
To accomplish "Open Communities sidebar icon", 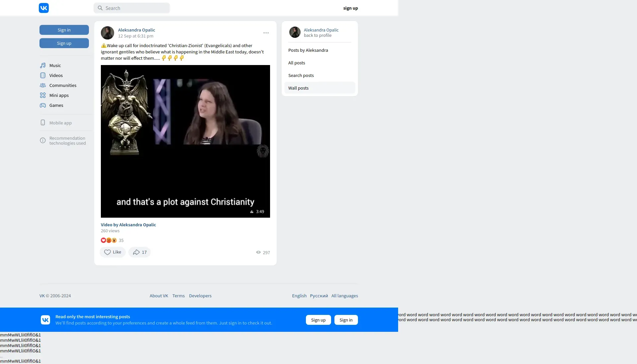I will pos(43,85).
